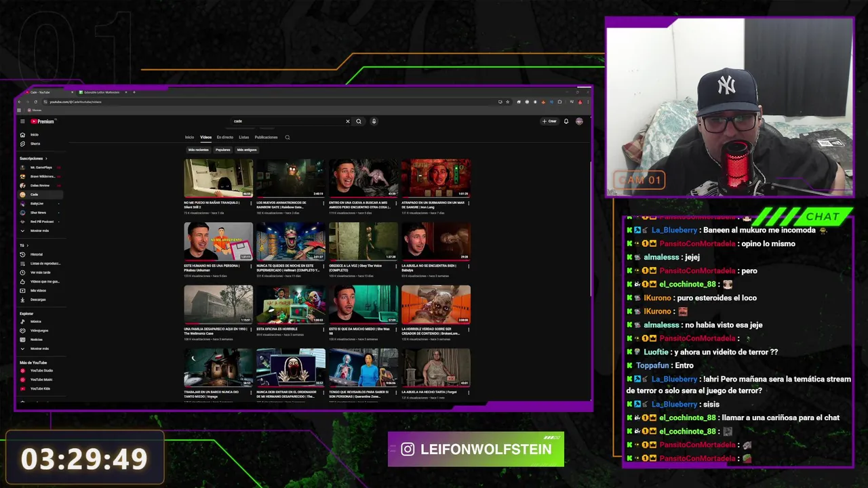Open the account avatar menu
This screenshot has height=488, width=868.
pyautogui.click(x=579, y=121)
